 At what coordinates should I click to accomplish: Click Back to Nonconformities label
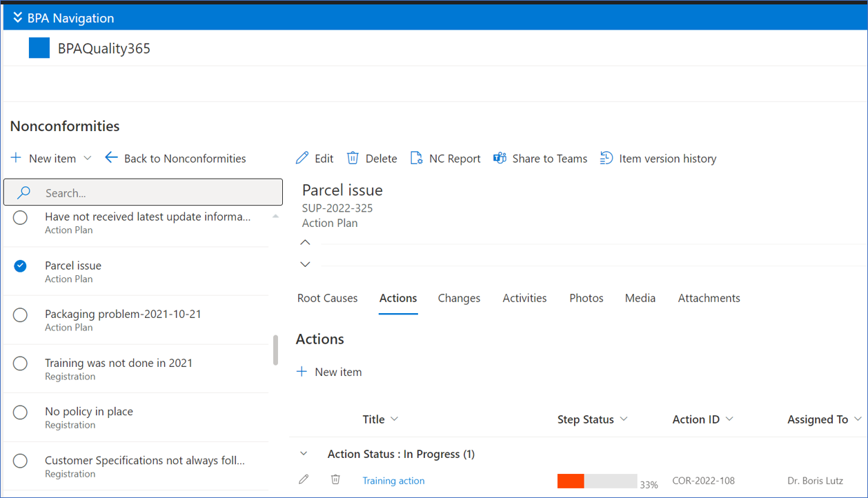point(185,159)
